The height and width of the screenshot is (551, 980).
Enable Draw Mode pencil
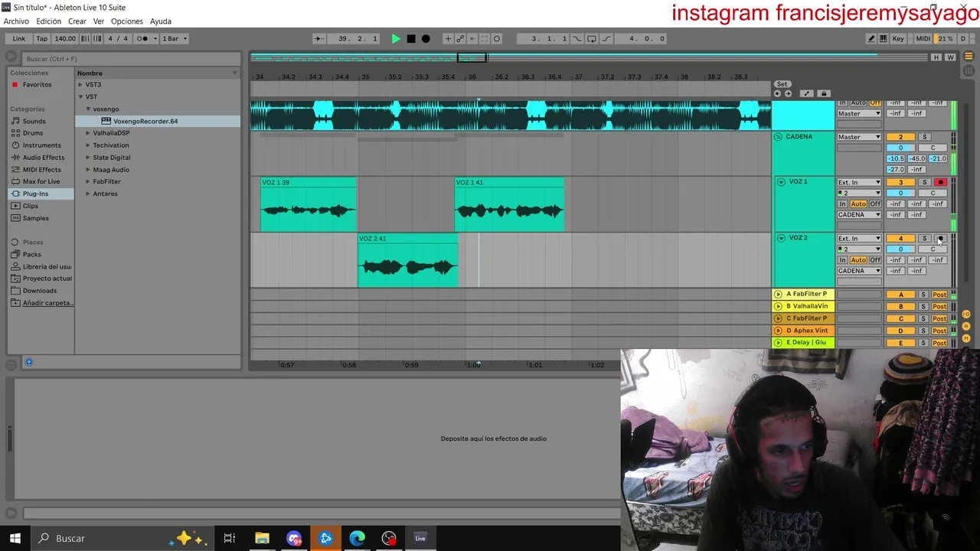coord(871,38)
